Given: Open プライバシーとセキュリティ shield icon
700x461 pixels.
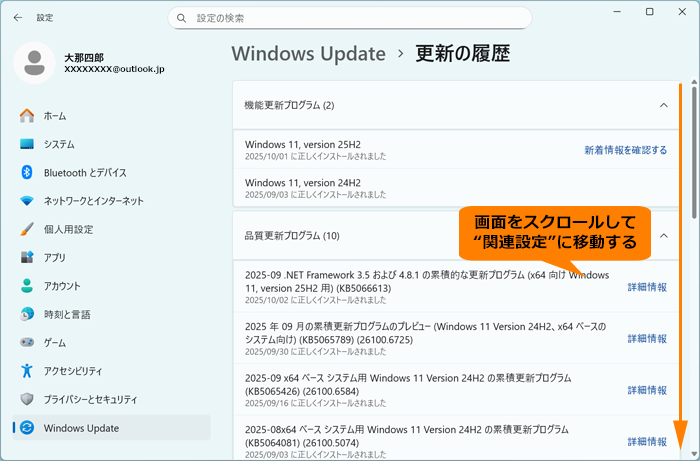Looking at the screenshot, I should 27,399.
